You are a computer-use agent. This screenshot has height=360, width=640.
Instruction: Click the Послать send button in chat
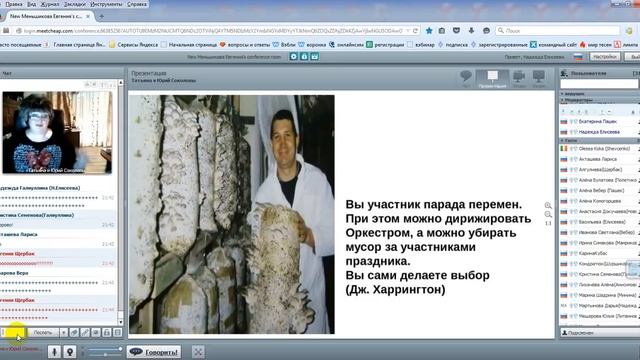(x=43, y=333)
